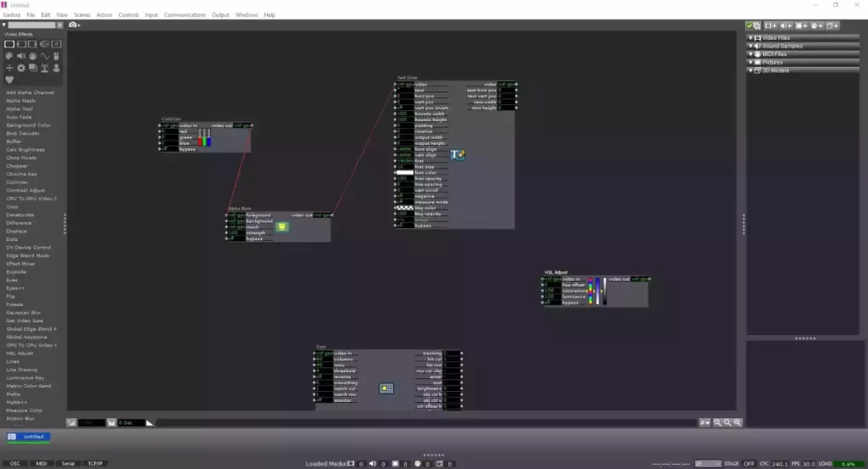Select the user actors category icon

57,68
